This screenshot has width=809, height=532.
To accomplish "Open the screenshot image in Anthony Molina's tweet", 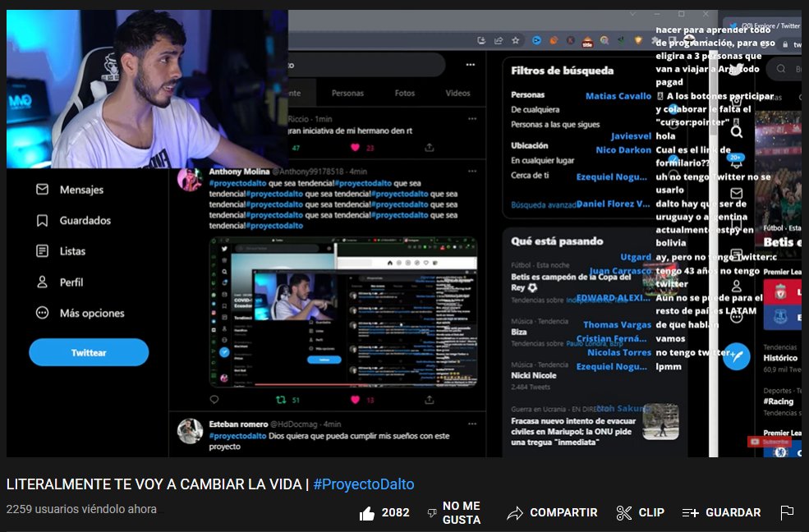I will pyautogui.click(x=343, y=312).
